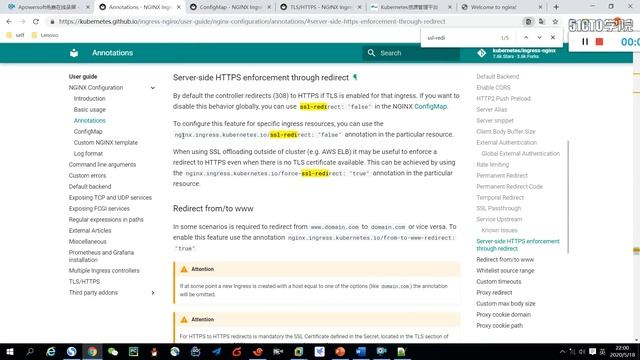Image resolution: width=640 pixels, height=360 pixels.
Task: Open TLS/HTTPS in the left sidebar
Action: [84, 282]
